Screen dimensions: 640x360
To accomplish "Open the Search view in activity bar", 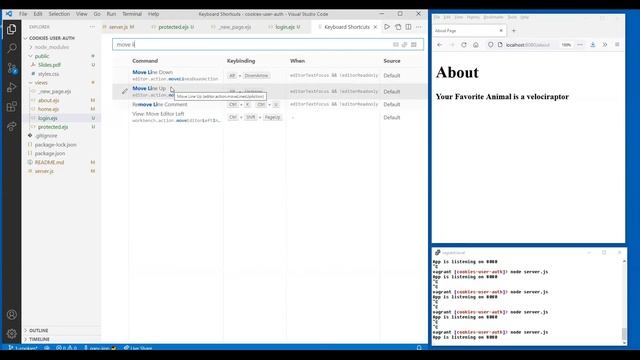I will pos(12,48).
